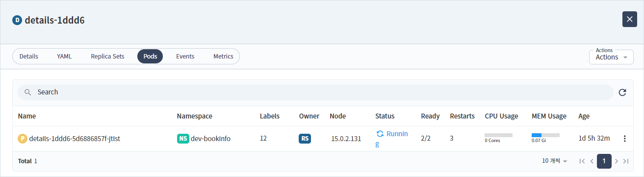Viewport: 644px width, 177px height.
Task: Open the pod row kebab menu
Action: [624, 139]
